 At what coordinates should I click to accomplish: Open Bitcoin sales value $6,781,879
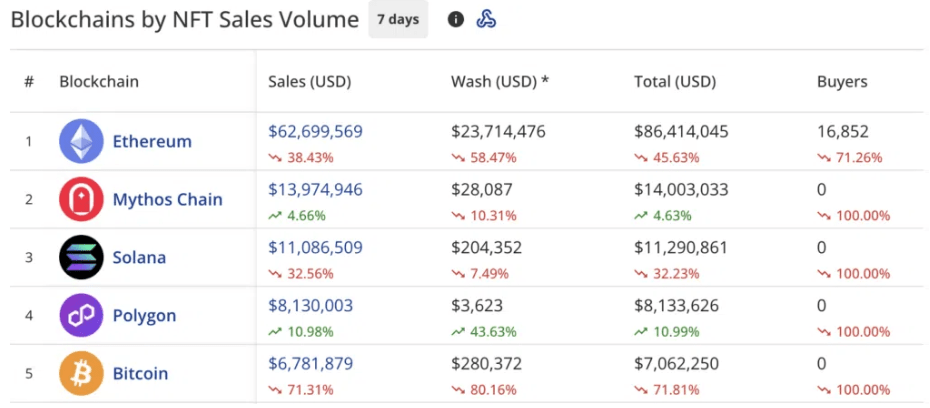[x=310, y=363]
